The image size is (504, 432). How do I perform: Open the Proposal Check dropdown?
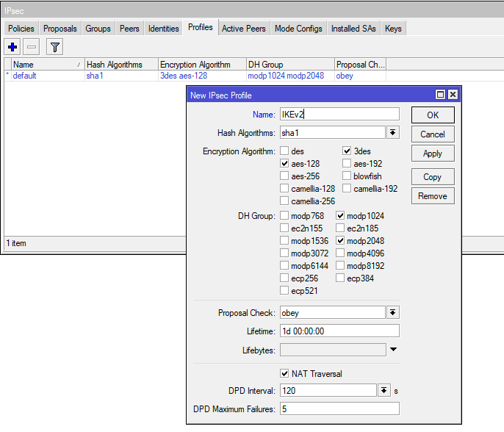[393, 313]
